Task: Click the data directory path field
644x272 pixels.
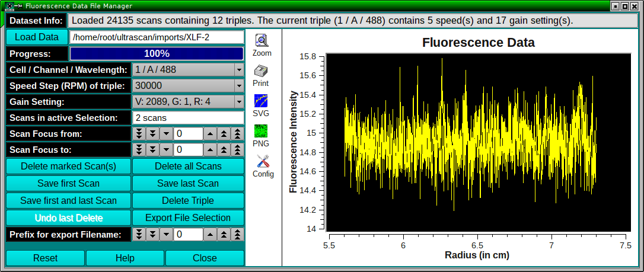Action: tap(157, 37)
